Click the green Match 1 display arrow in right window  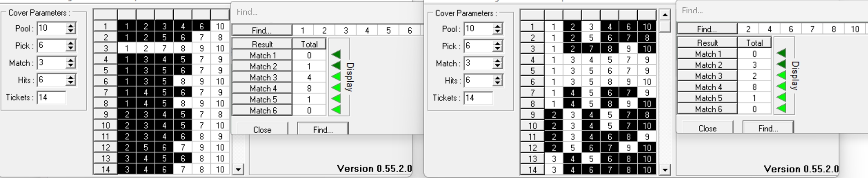coord(781,53)
